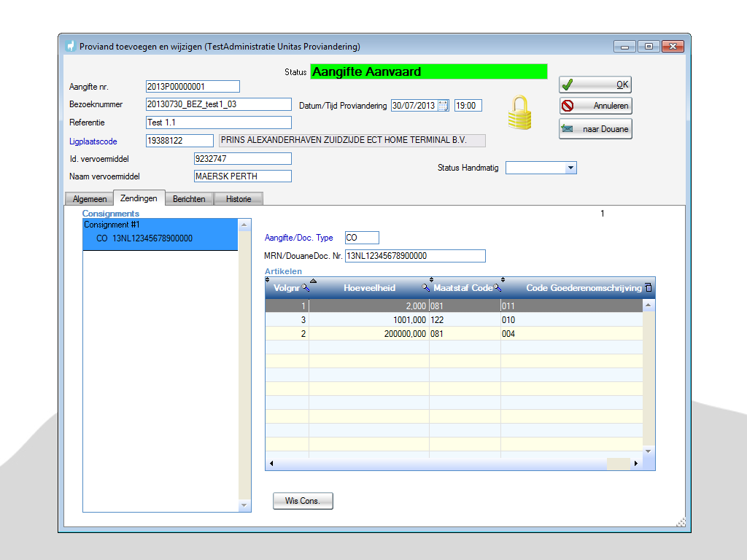Click the time field showing 19:00

tap(468, 106)
